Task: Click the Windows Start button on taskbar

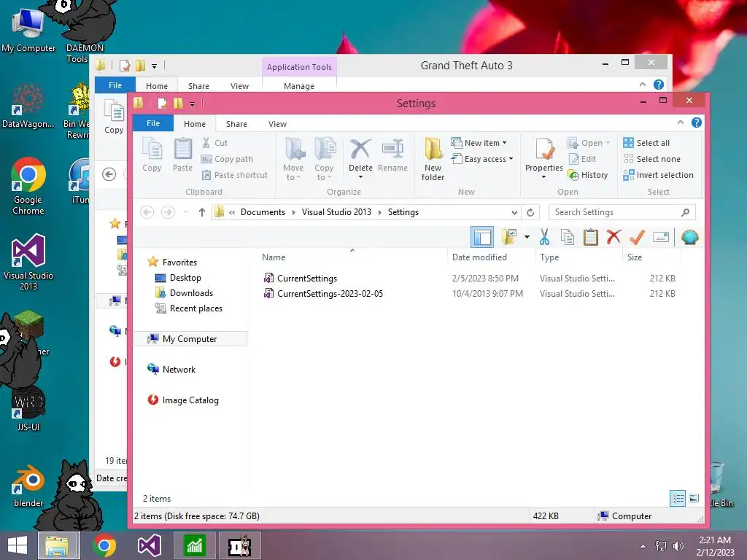Action: pos(18,545)
